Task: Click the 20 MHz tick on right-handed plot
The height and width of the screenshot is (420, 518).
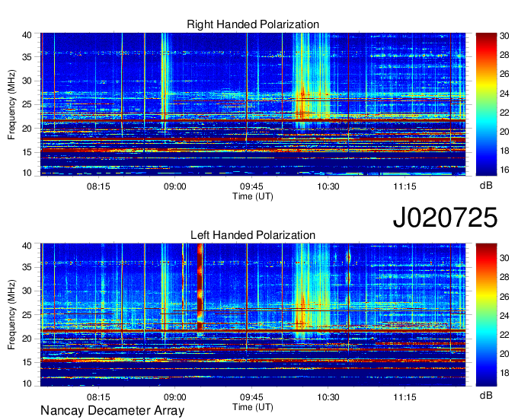Action: click(27, 129)
